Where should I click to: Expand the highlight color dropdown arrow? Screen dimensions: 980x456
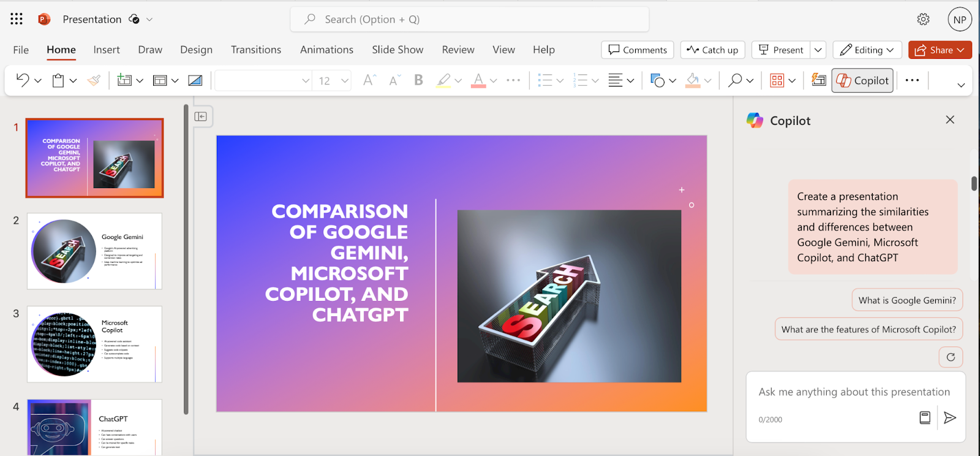point(458,81)
